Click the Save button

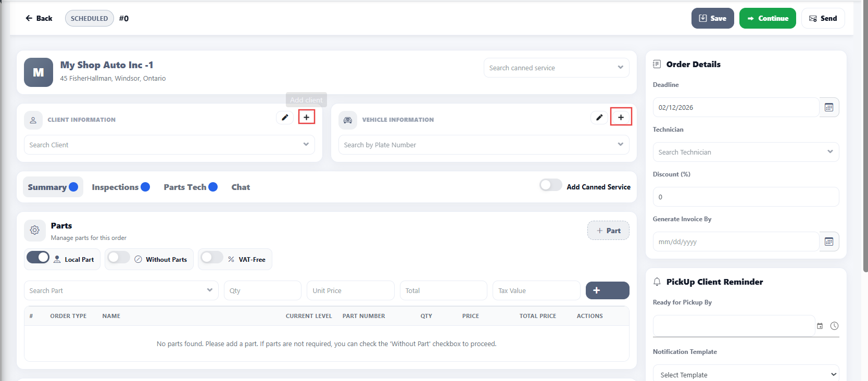point(712,18)
